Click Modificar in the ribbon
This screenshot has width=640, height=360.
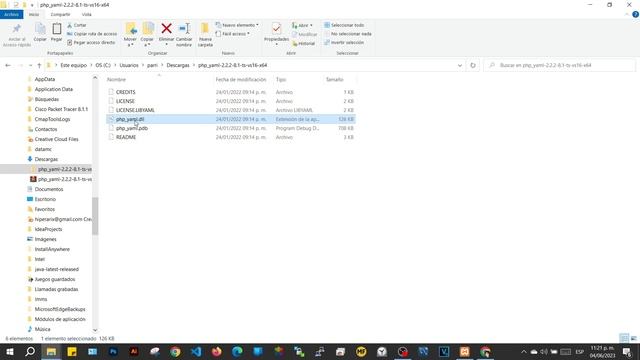(304, 34)
